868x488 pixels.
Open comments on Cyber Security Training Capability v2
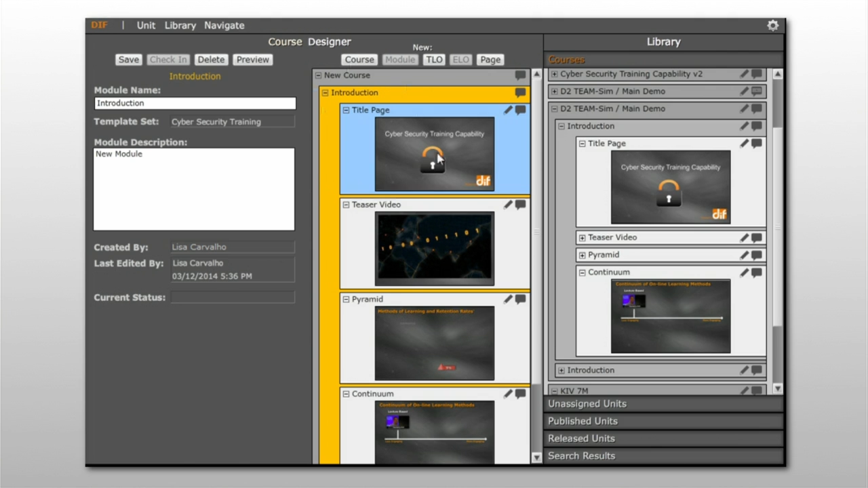click(x=756, y=74)
